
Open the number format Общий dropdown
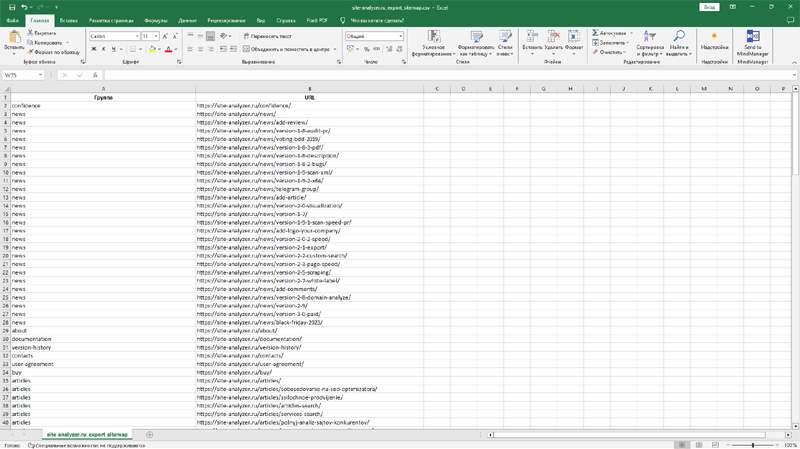click(401, 36)
